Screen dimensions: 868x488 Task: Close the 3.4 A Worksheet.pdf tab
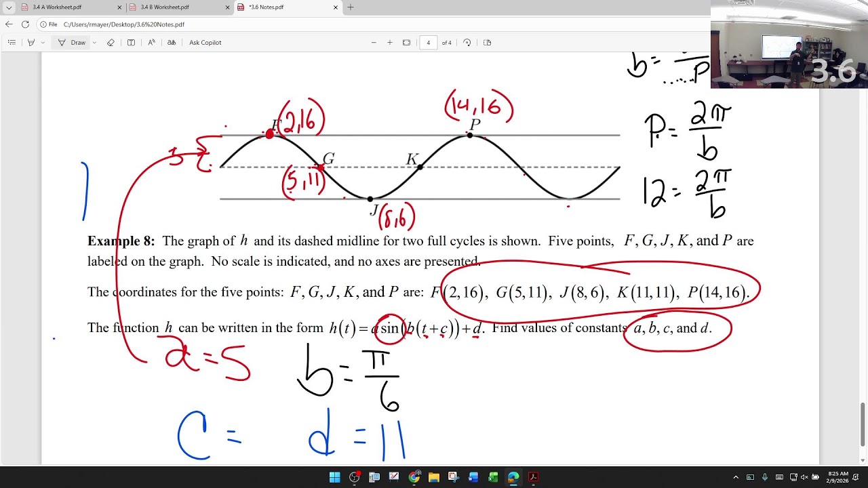pos(119,7)
